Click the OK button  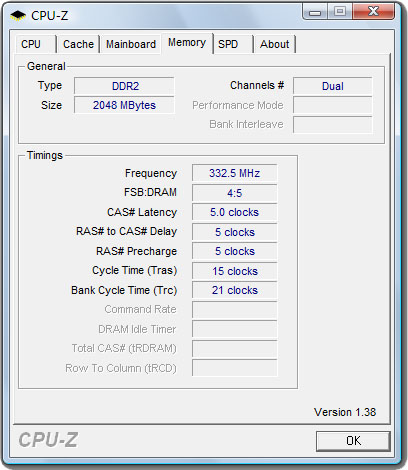coord(353,441)
